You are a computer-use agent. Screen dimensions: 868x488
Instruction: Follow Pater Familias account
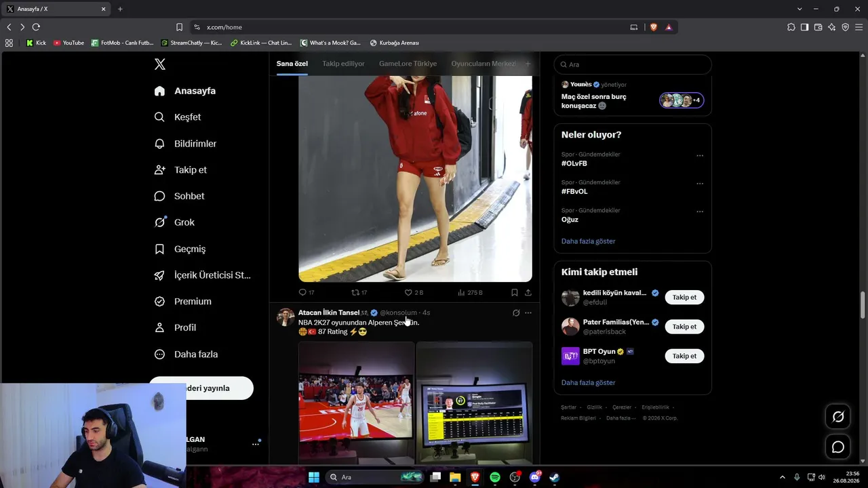click(x=684, y=327)
